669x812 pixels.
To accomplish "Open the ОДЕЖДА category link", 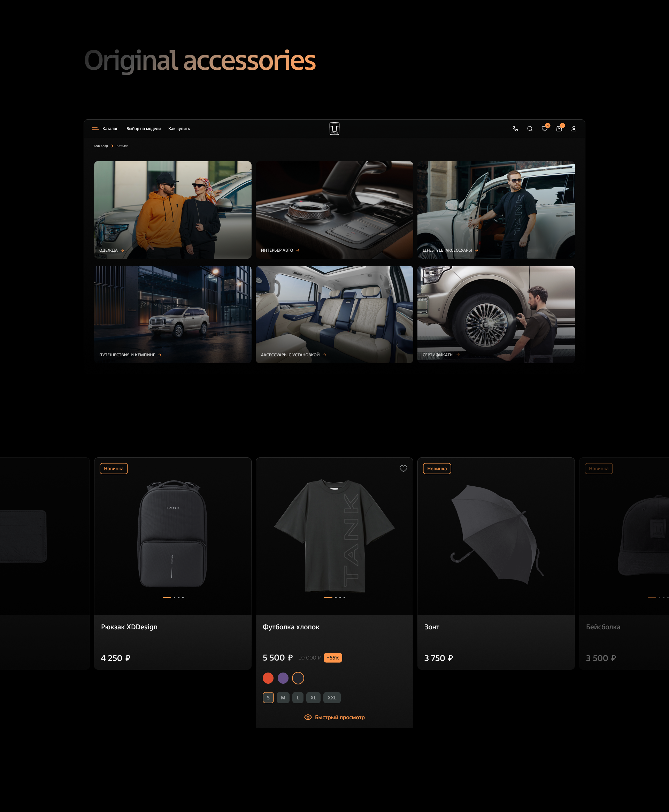I will coord(109,250).
